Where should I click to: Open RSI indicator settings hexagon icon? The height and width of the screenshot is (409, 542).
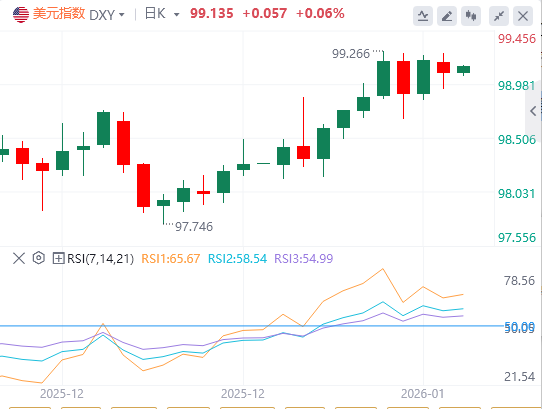[39, 258]
